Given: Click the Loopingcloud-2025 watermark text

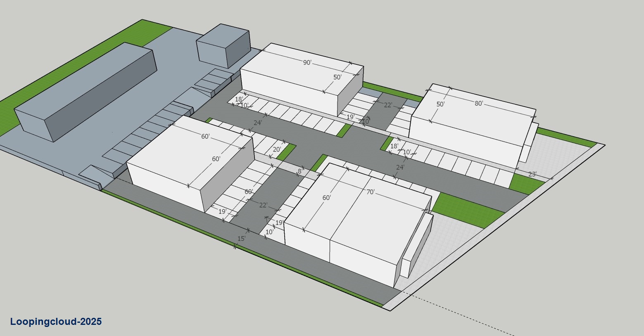Looking at the screenshot, I should pos(57,322).
